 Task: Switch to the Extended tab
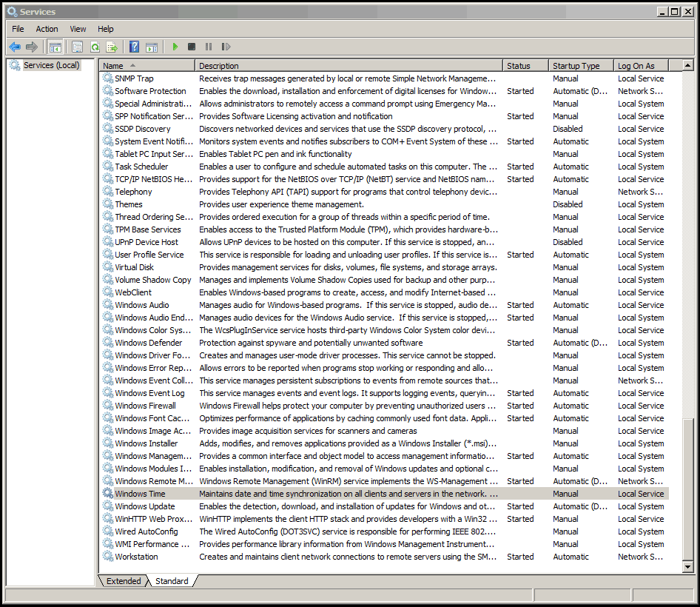click(x=124, y=580)
